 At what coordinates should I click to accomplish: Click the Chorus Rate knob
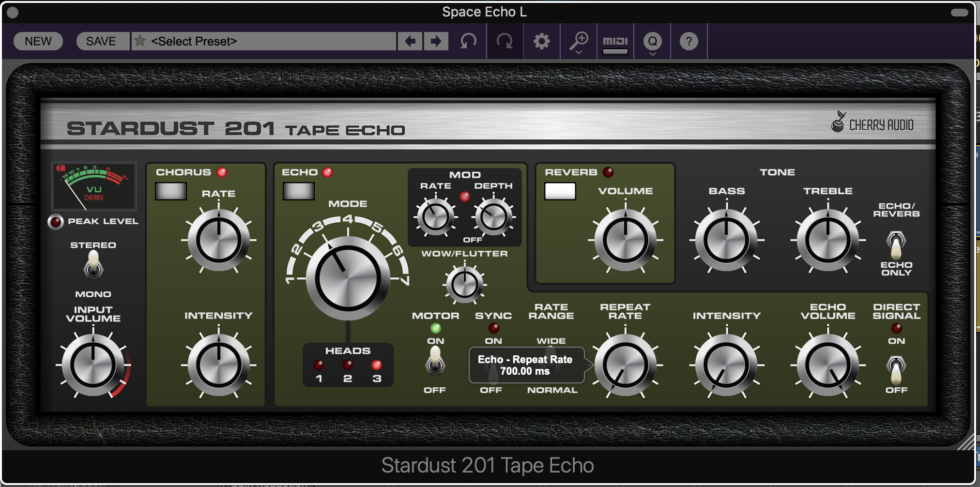pos(219,240)
